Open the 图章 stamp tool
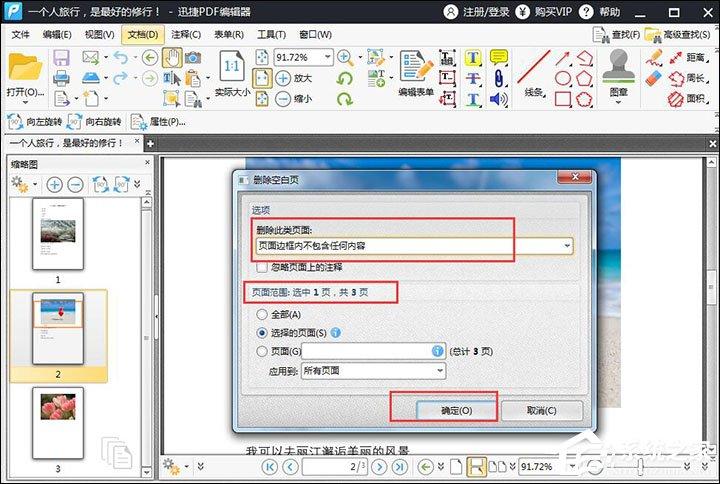Viewport: 720px width, 484px height. 618,73
